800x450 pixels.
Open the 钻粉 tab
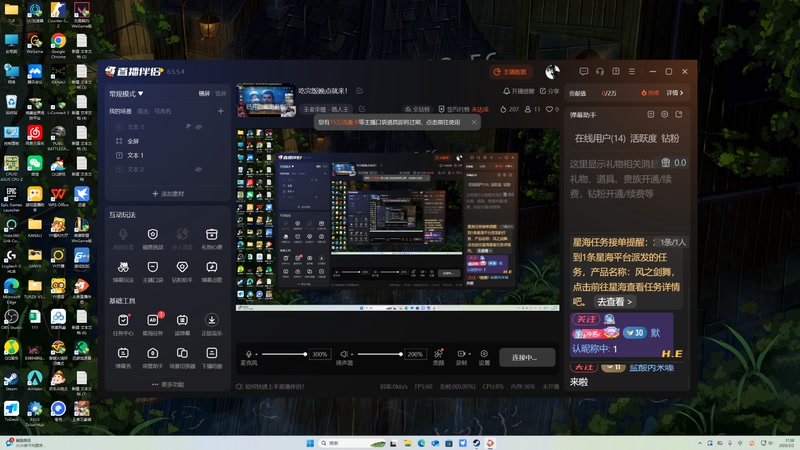[x=670, y=138]
